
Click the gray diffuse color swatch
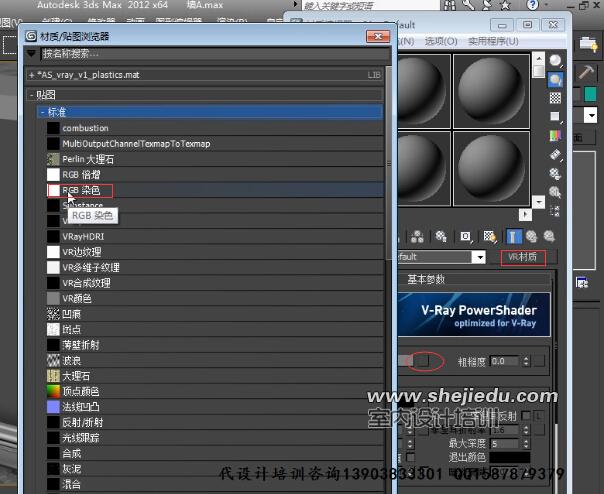point(406,361)
